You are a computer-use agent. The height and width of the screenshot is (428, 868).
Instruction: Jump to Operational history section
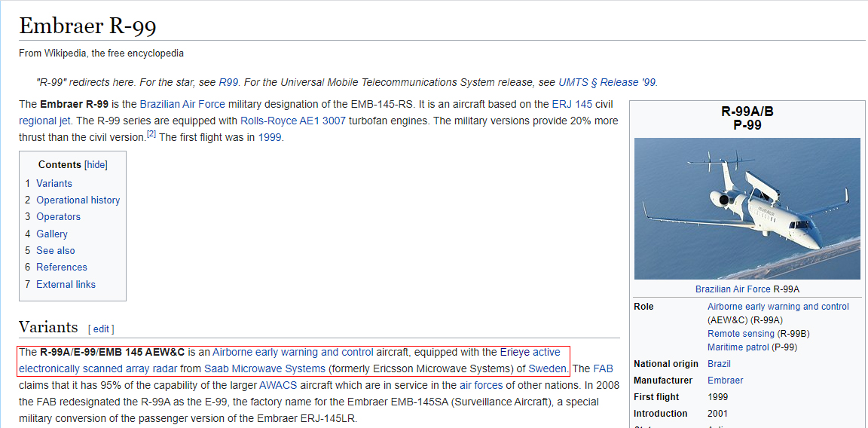coord(78,200)
